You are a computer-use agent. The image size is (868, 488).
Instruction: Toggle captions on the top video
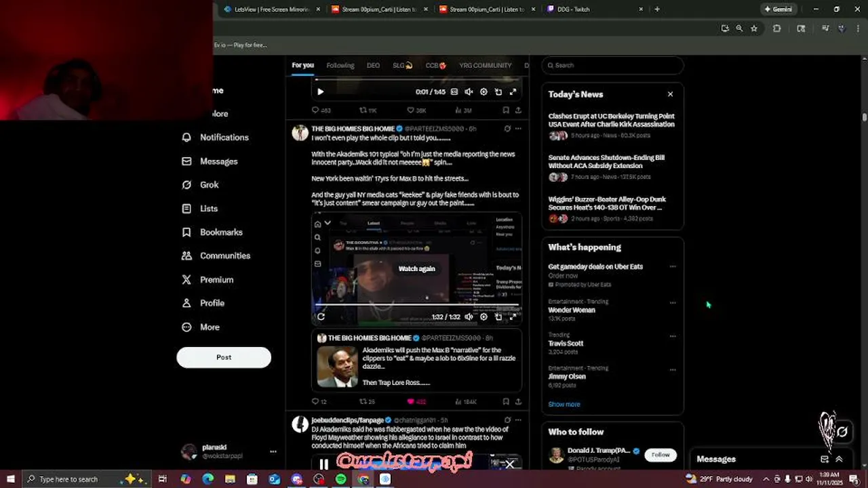454,92
